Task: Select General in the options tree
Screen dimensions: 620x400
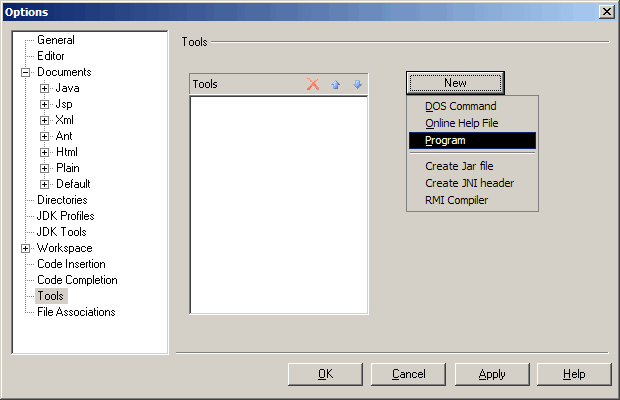Action: click(x=55, y=40)
